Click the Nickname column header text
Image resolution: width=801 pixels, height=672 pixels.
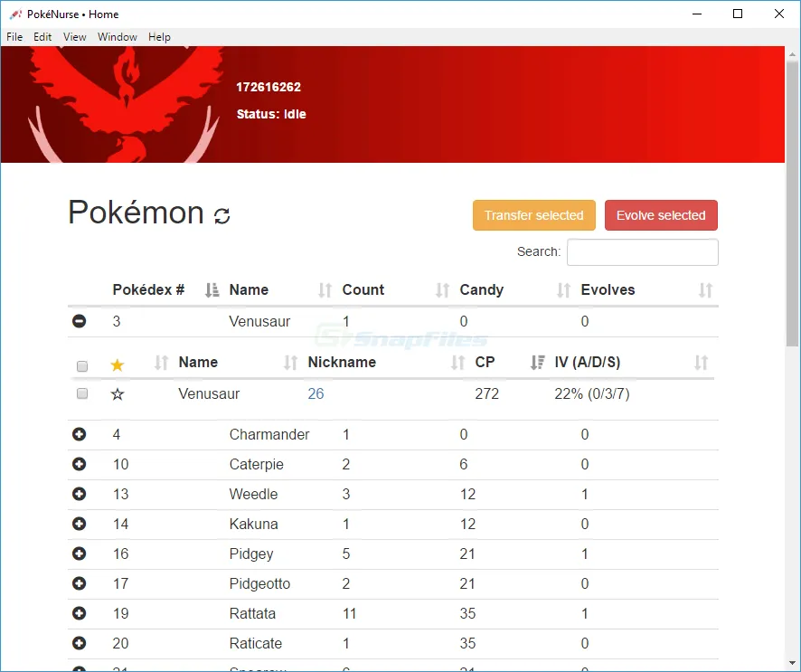coord(342,363)
